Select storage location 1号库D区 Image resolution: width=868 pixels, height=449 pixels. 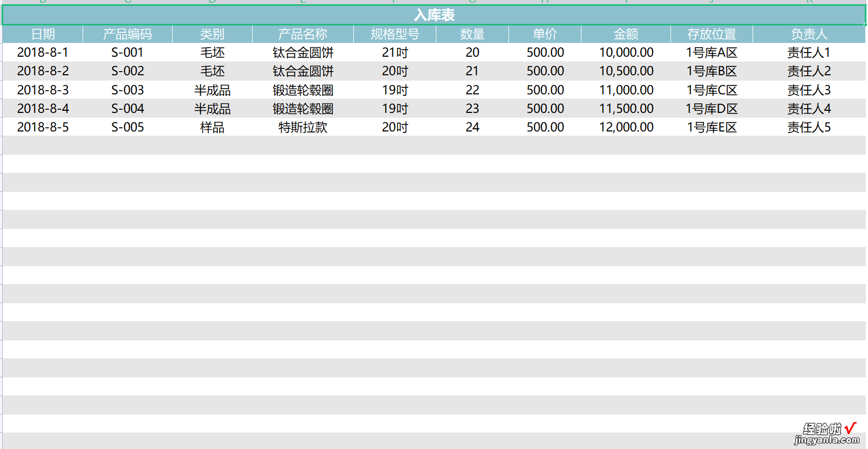pos(712,108)
